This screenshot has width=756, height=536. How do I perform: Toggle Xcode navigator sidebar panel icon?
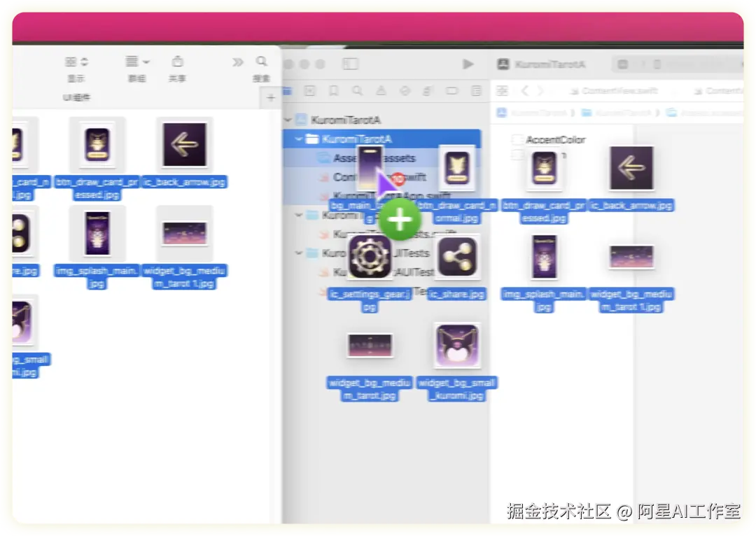coord(350,64)
